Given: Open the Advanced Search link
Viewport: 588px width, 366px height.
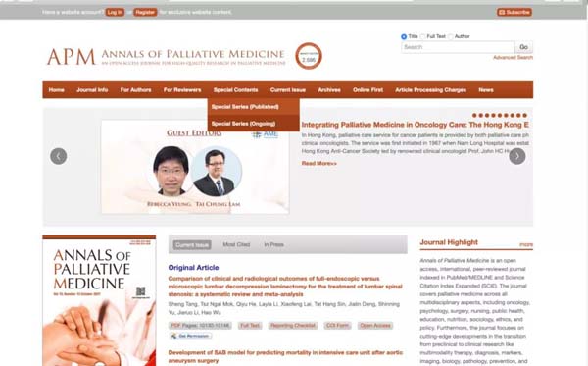Looking at the screenshot, I should pyautogui.click(x=513, y=58).
